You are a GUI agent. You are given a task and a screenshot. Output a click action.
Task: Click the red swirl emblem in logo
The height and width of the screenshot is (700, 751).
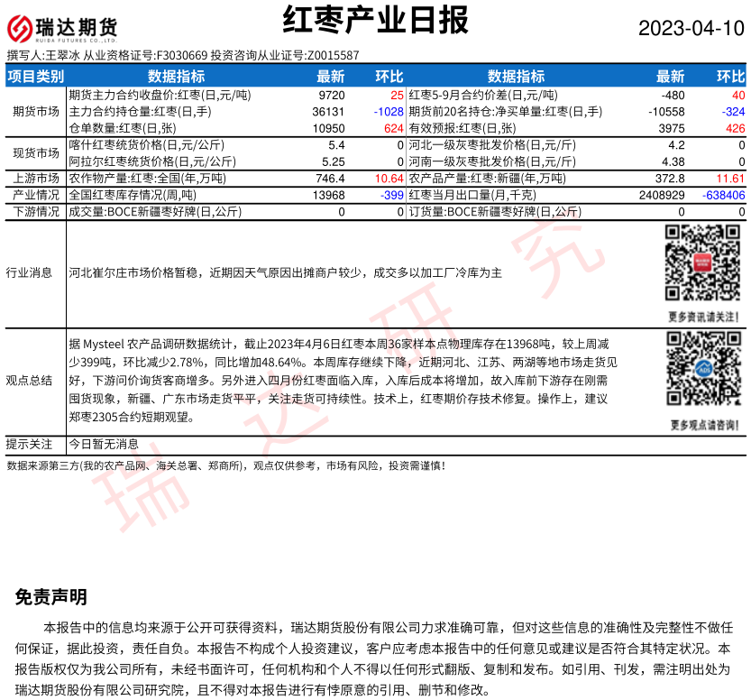(x=22, y=28)
